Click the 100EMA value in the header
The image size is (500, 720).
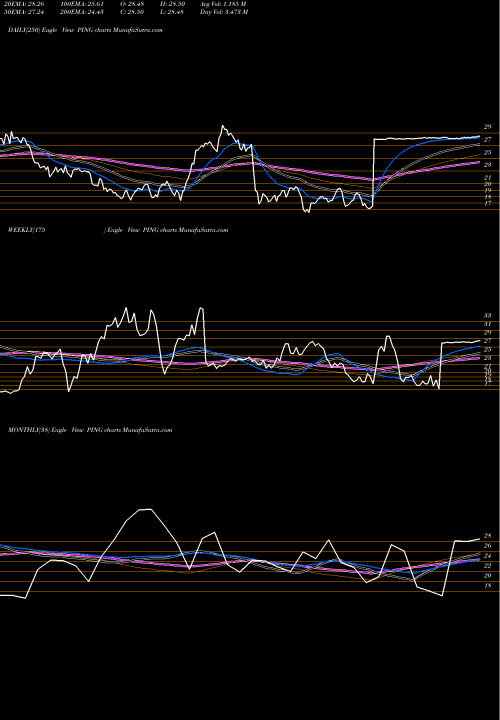pyautogui.click(x=81, y=4)
